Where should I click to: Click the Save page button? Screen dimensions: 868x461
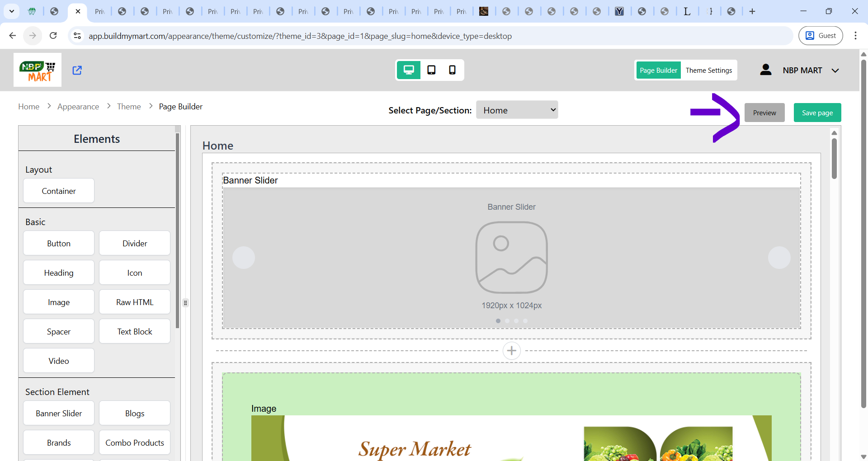(x=817, y=113)
